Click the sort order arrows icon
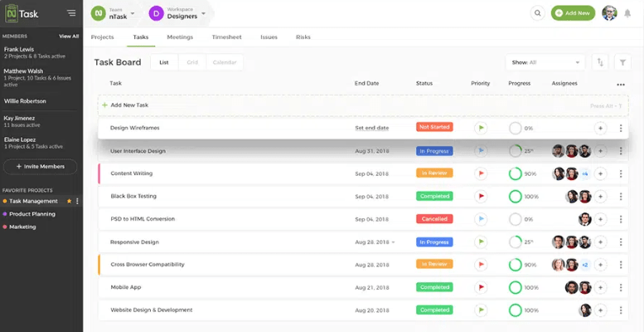Image resolution: width=644 pixels, height=332 pixels. [x=599, y=62]
